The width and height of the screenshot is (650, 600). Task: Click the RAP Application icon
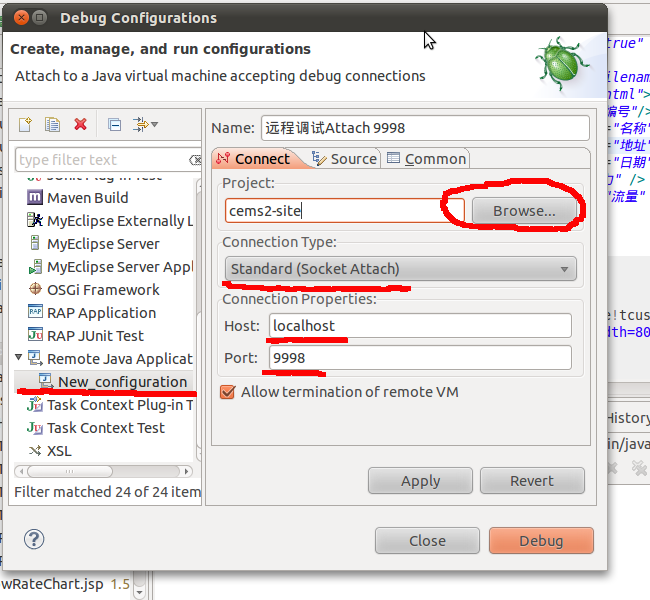click(x=35, y=311)
